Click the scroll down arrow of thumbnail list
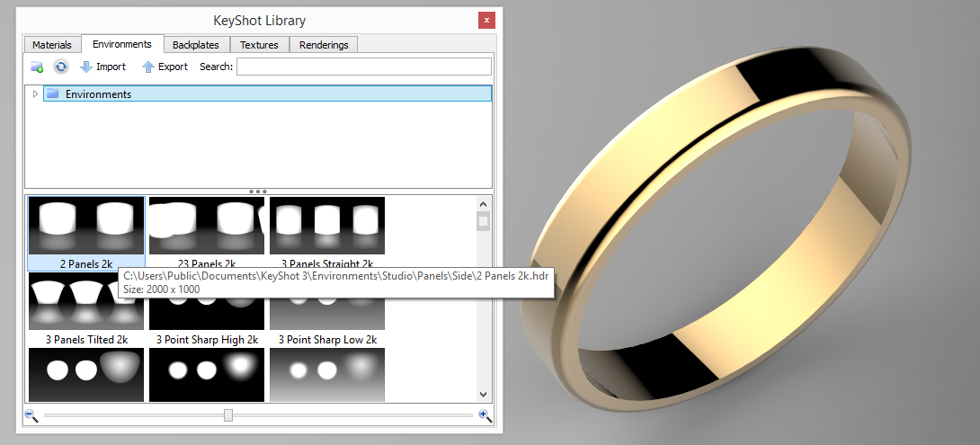Screen dimensions: 980x445 click(x=483, y=394)
